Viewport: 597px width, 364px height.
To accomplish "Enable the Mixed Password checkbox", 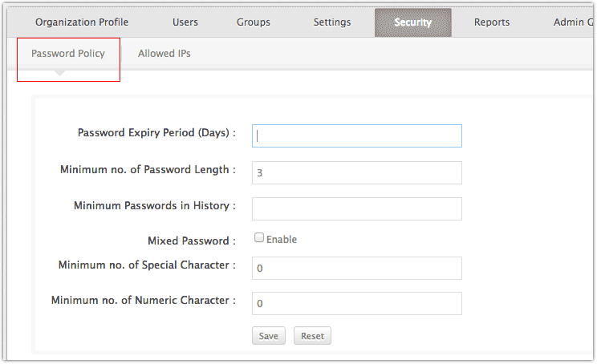I will (259, 237).
